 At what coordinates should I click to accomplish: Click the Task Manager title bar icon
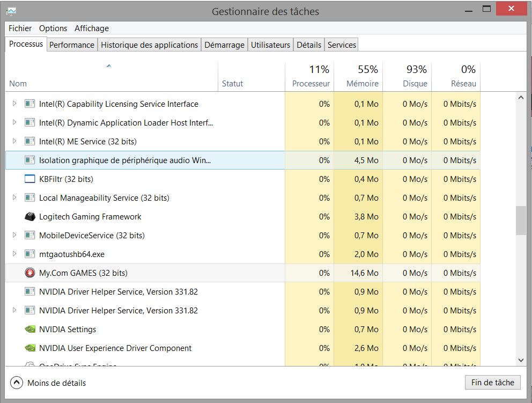[11, 11]
